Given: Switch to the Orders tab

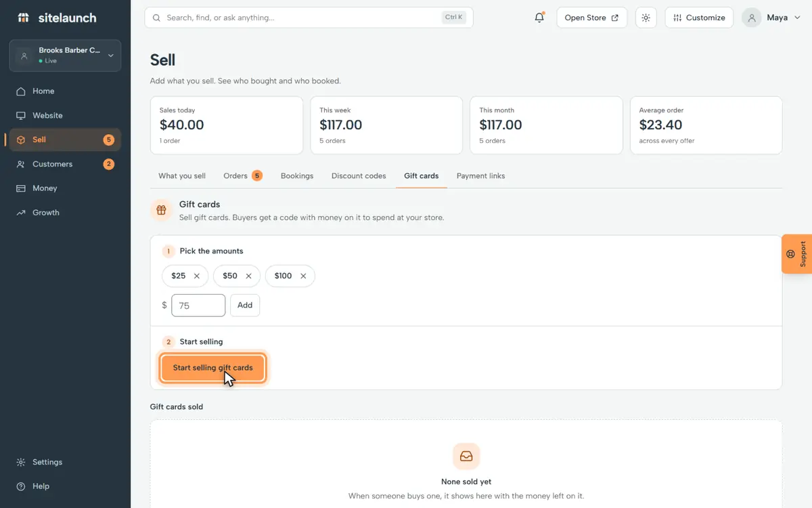Looking at the screenshot, I should pyautogui.click(x=243, y=176).
